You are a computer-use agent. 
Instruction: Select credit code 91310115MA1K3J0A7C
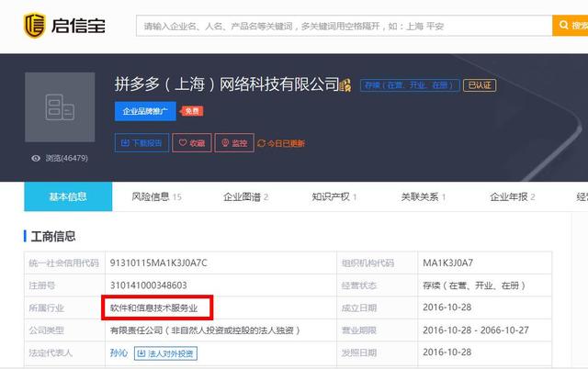pyautogui.click(x=159, y=263)
